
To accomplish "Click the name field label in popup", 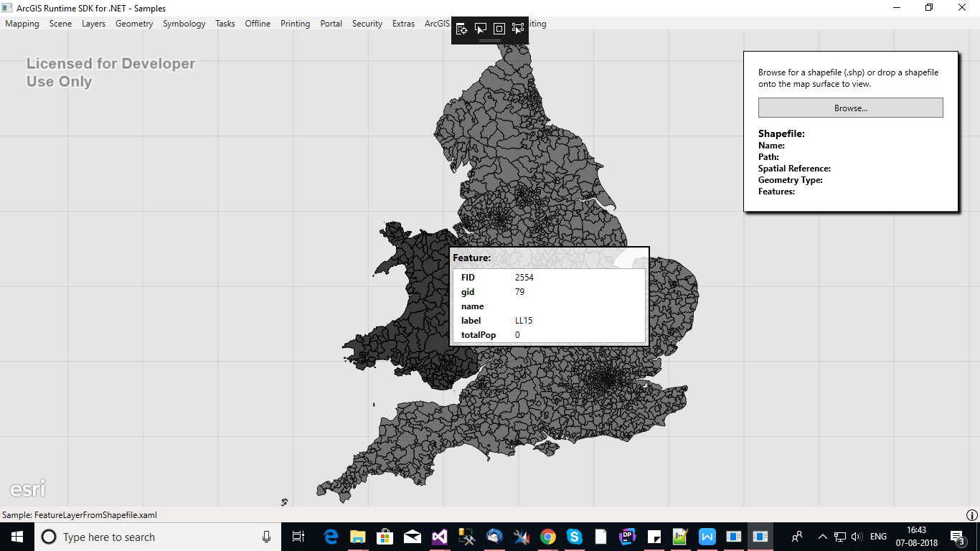I will click(x=473, y=306).
